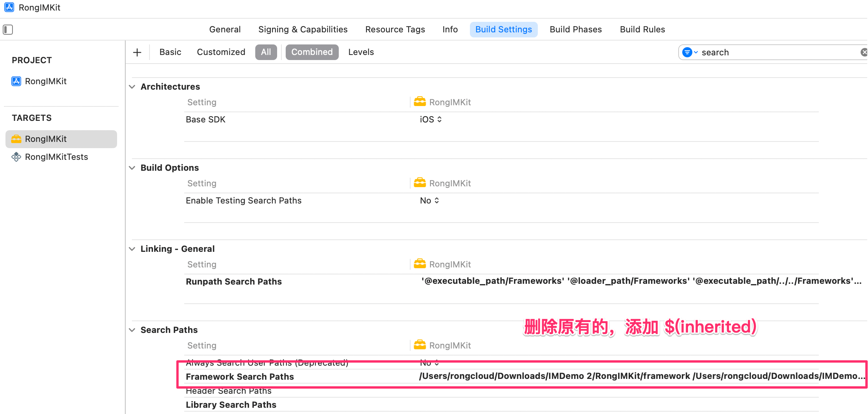868x414 pixels.
Task: Collapse the Build Options section
Action: pos(132,168)
